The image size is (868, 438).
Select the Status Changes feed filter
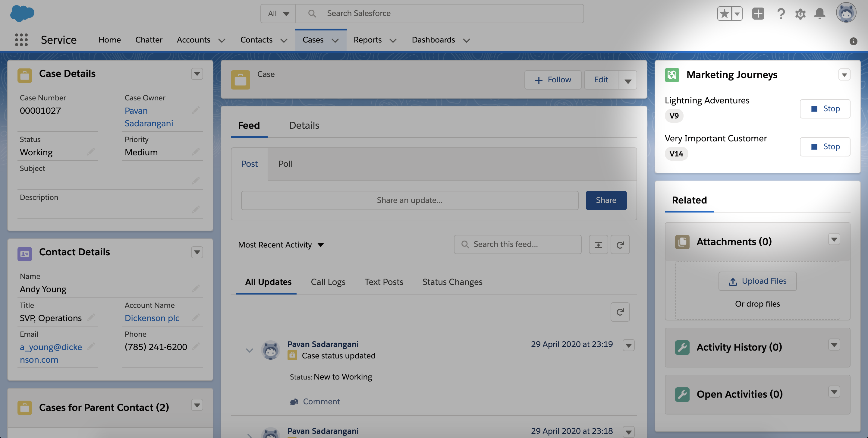(452, 282)
